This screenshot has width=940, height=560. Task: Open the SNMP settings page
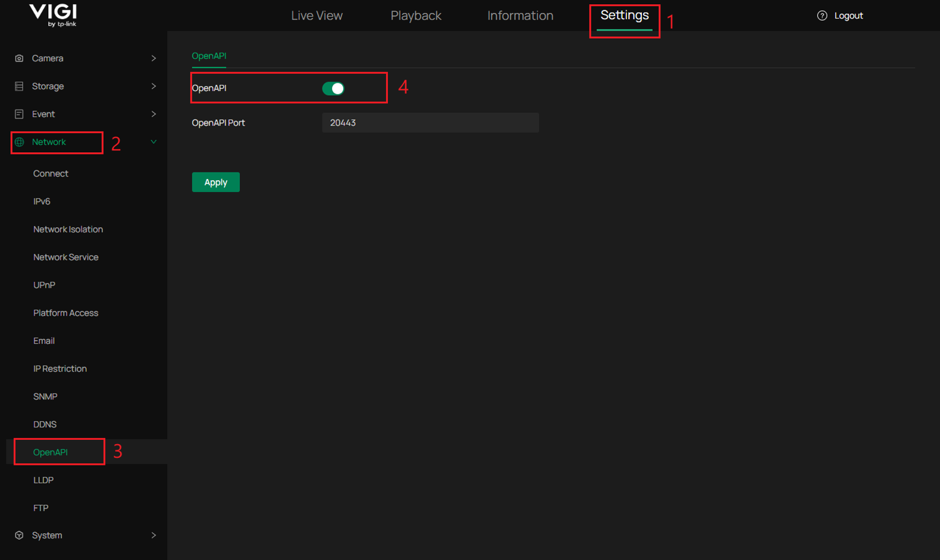coord(45,397)
